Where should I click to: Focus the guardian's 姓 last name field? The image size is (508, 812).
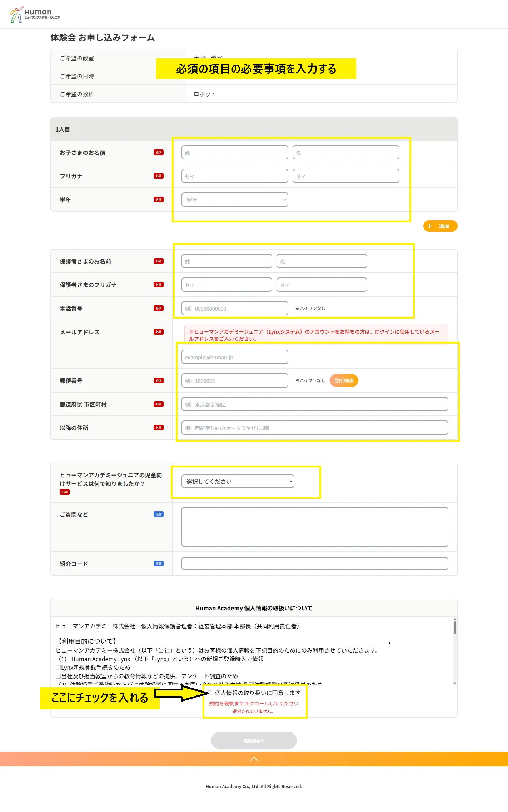[226, 261]
